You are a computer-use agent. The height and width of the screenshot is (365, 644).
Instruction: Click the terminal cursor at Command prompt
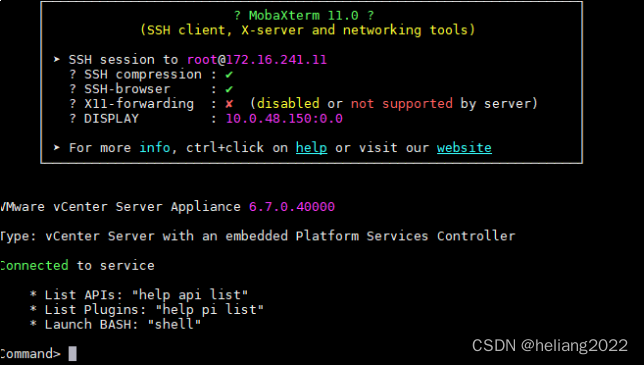point(73,354)
